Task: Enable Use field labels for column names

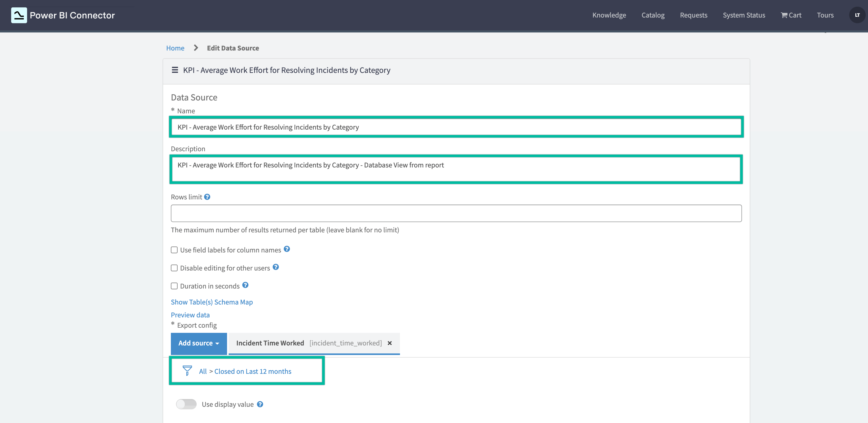Action: [x=174, y=250]
